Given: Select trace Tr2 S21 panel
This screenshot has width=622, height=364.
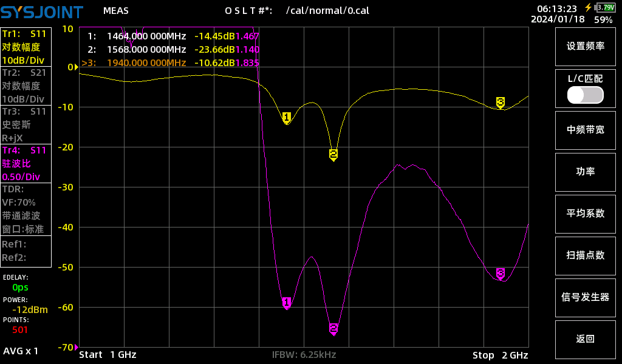Looking at the screenshot, I should [x=26, y=86].
